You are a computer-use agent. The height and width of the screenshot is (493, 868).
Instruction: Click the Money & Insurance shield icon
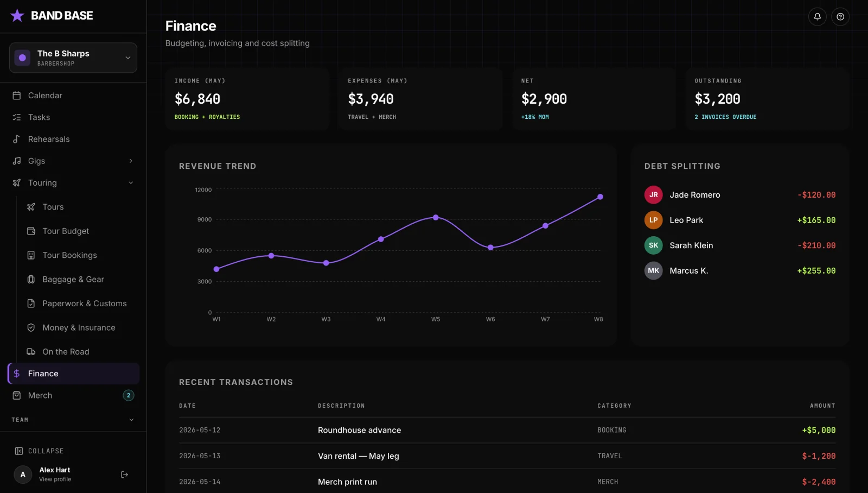(x=31, y=328)
